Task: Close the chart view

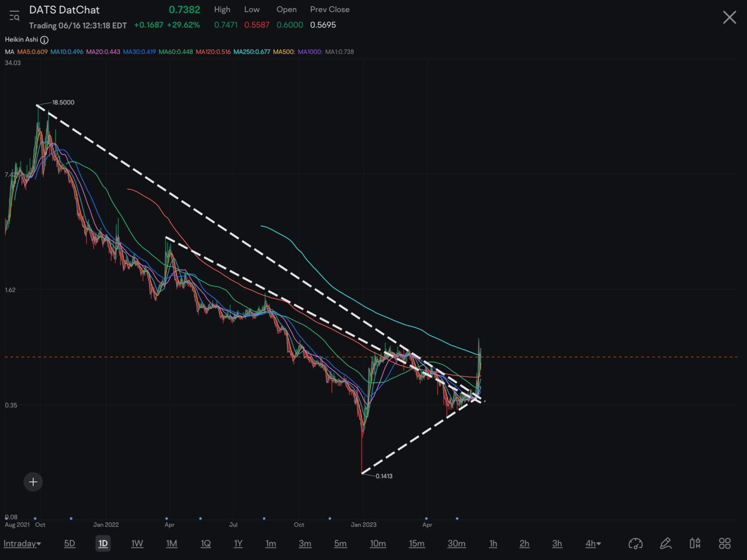Action: click(729, 18)
